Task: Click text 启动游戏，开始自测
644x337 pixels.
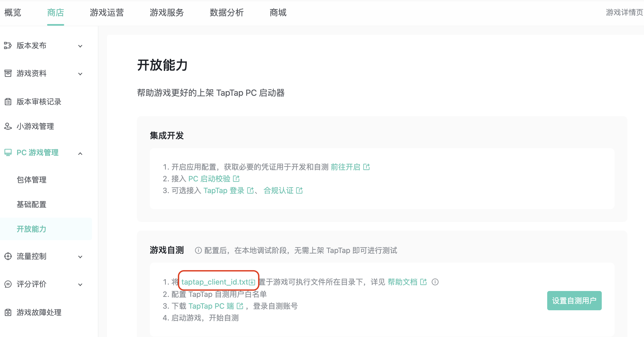Action: [205, 318]
